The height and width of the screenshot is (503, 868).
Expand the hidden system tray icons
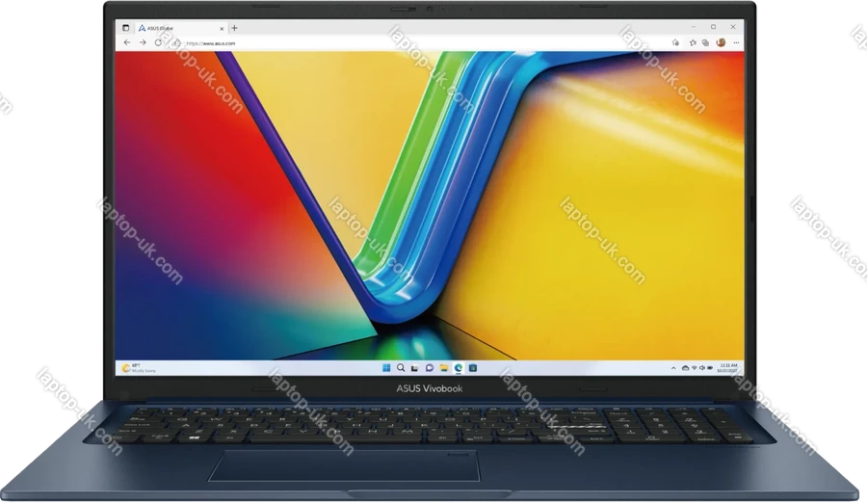[672, 368]
